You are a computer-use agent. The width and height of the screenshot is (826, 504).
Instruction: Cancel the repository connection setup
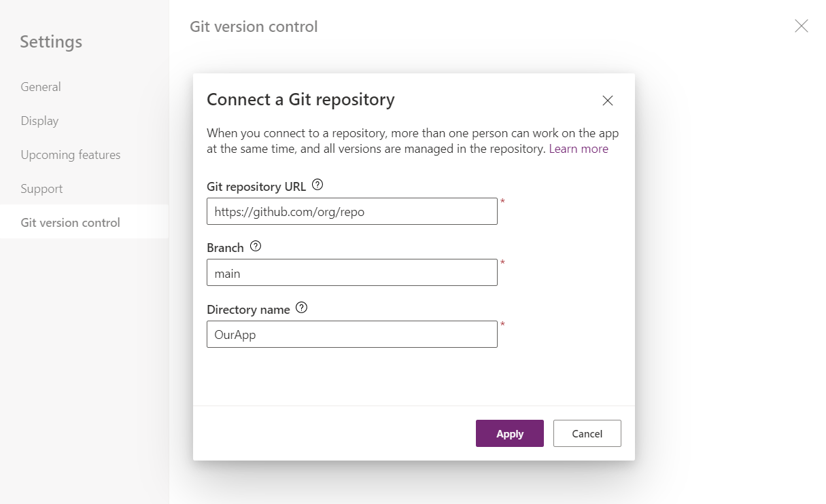coord(587,433)
